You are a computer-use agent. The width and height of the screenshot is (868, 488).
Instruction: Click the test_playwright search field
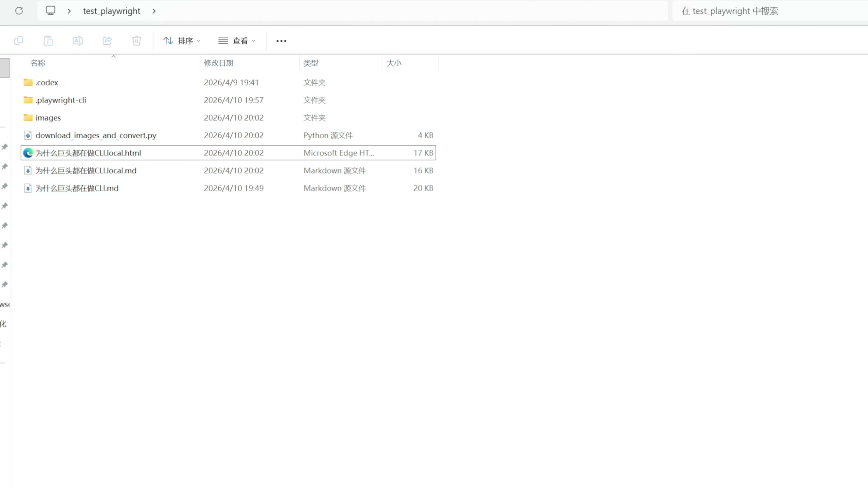point(768,11)
